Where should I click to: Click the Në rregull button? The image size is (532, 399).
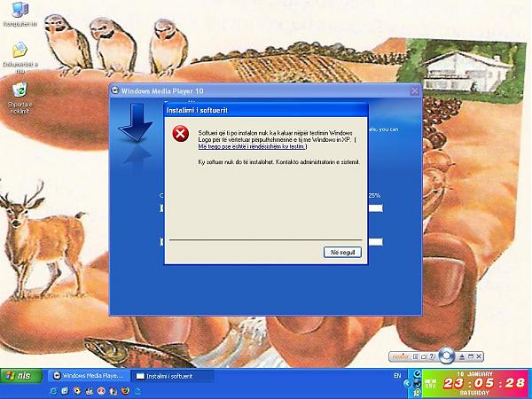(x=342, y=252)
